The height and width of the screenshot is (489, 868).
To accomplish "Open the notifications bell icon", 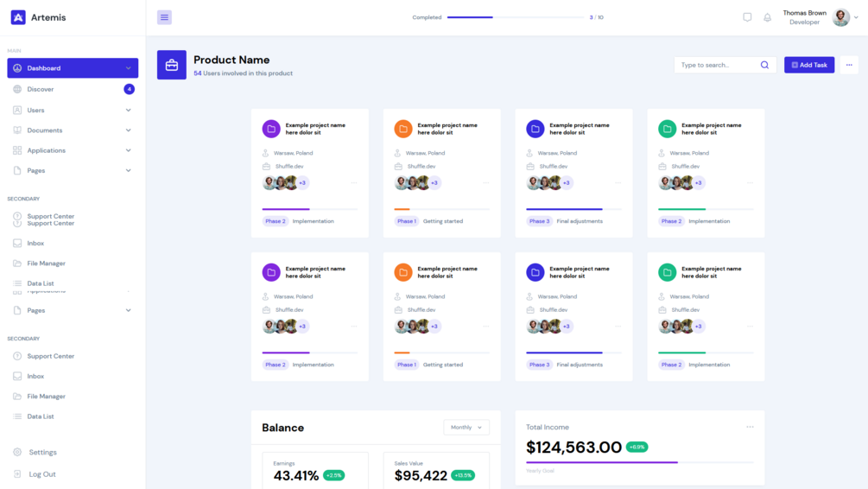I will pyautogui.click(x=767, y=17).
